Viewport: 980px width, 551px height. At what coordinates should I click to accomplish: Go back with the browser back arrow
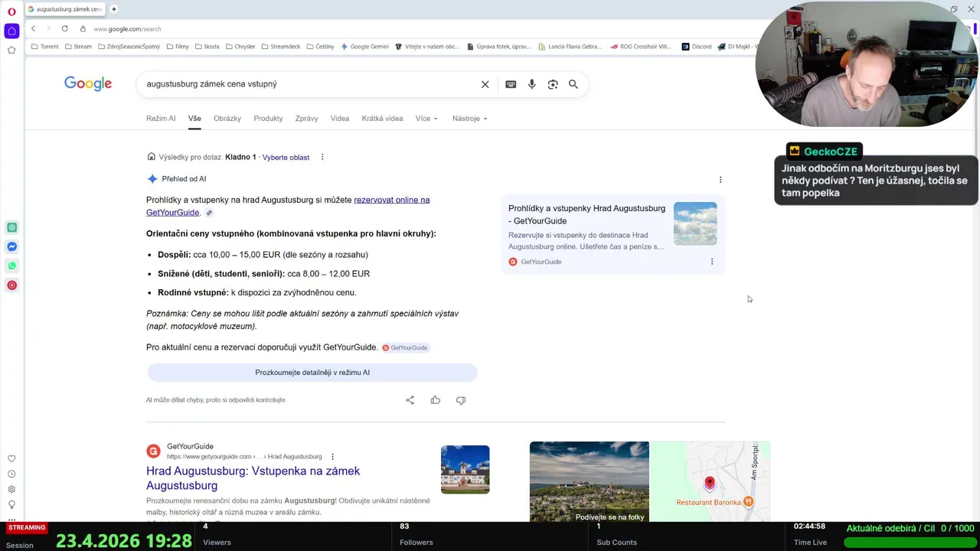(33, 29)
